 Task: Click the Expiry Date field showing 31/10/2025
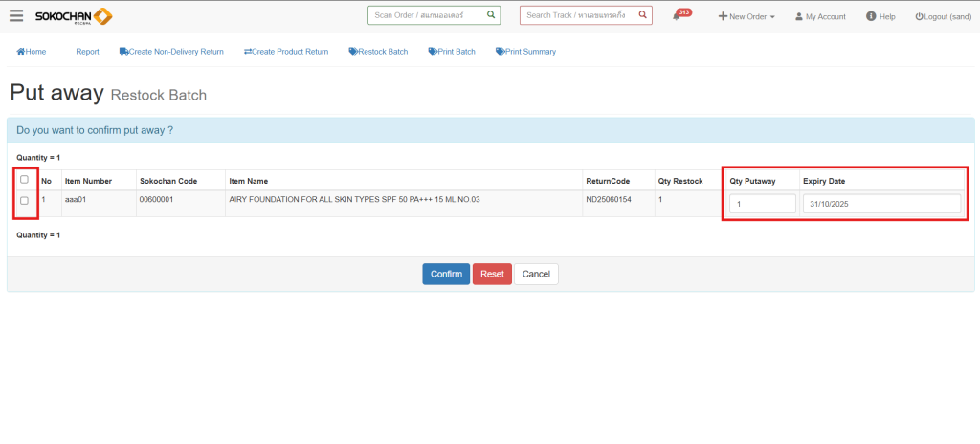[881, 204]
